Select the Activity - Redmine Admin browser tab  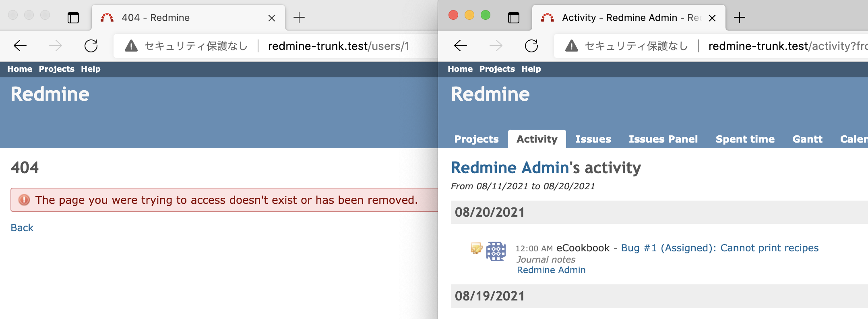click(x=629, y=18)
